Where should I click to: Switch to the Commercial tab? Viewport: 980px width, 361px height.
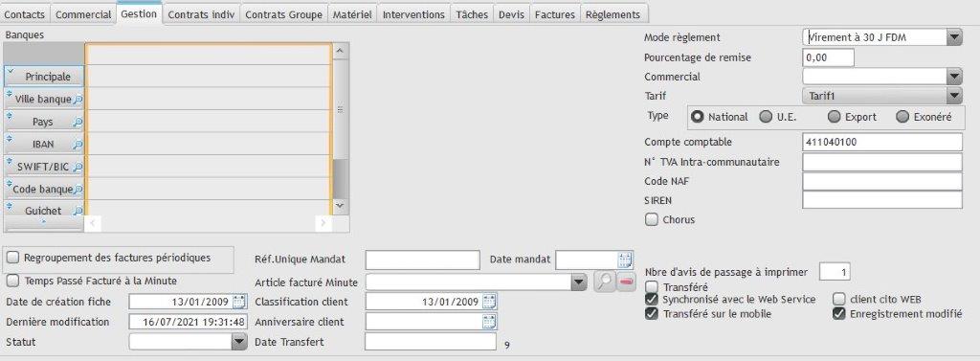[x=83, y=14]
